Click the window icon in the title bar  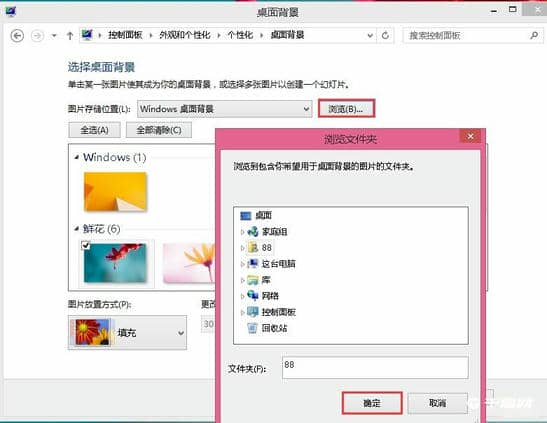(x=11, y=12)
